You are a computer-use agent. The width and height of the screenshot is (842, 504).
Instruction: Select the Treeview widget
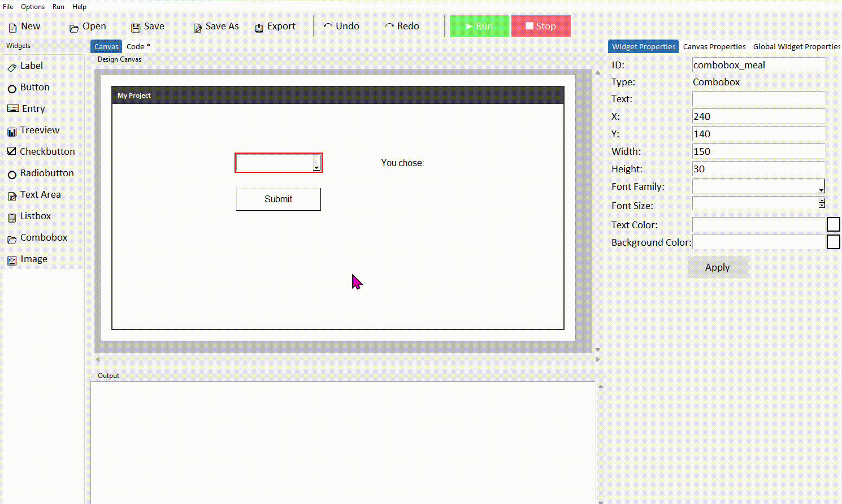click(40, 130)
